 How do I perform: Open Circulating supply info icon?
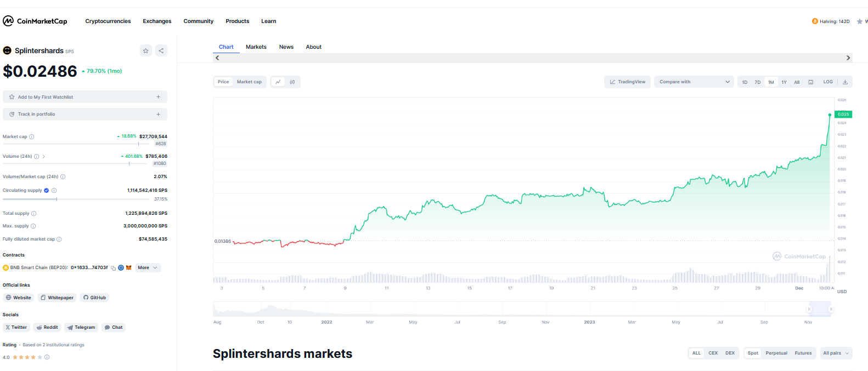(54, 190)
